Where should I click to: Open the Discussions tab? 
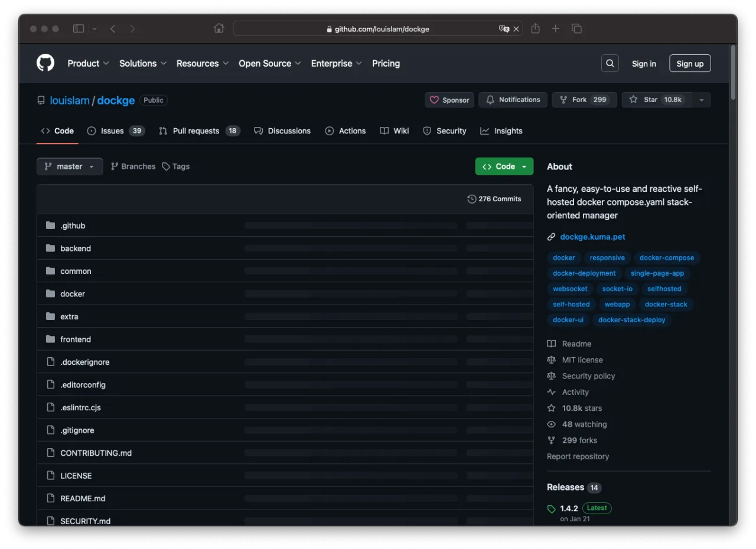(x=282, y=131)
